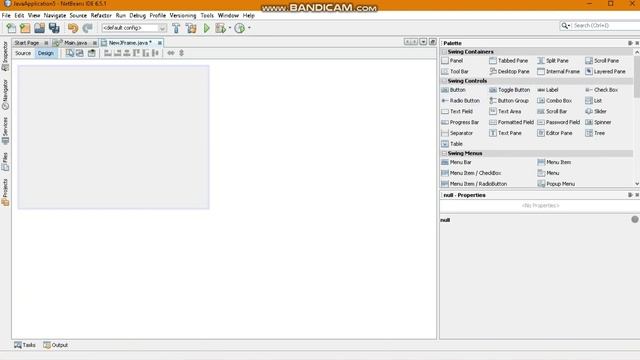640x360 pixels.
Task: Open the Versioning menu
Action: tap(183, 16)
